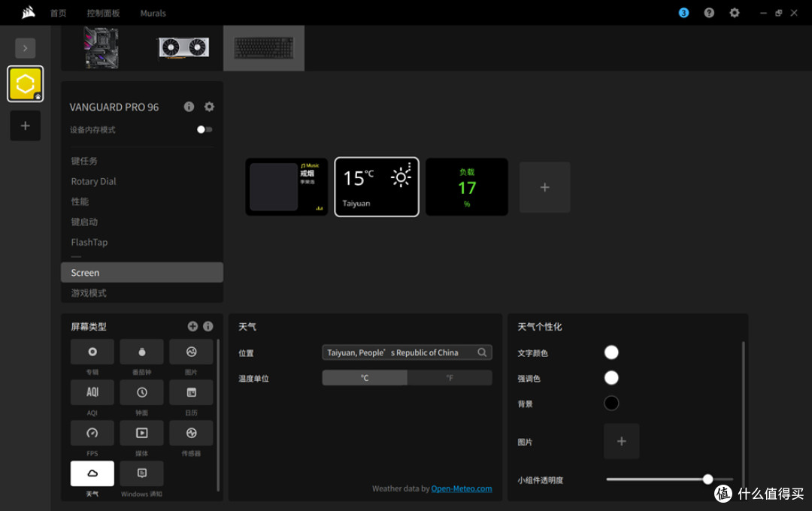Image resolution: width=812 pixels, height=511 pixels.
Task: Open the 键启动 menu item
Action: 142,222
